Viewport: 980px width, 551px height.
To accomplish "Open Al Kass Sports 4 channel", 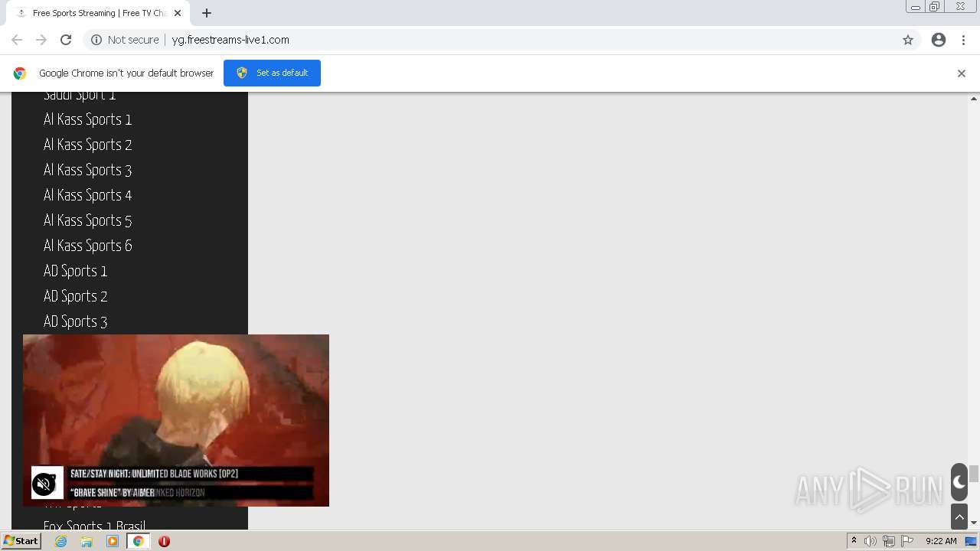I will [88, 195].
